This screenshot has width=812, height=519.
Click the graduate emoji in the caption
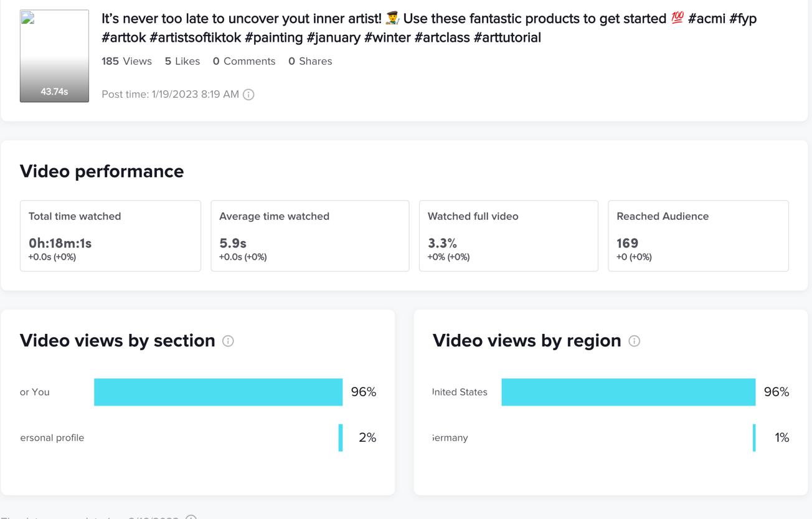coord(392,18)
